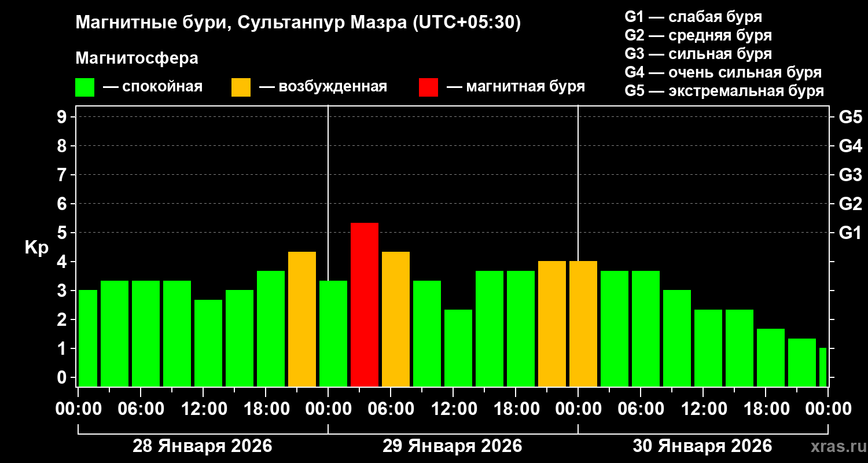Click the 'G3' right-axis label
868x463 pixels.
pos(851,175)
